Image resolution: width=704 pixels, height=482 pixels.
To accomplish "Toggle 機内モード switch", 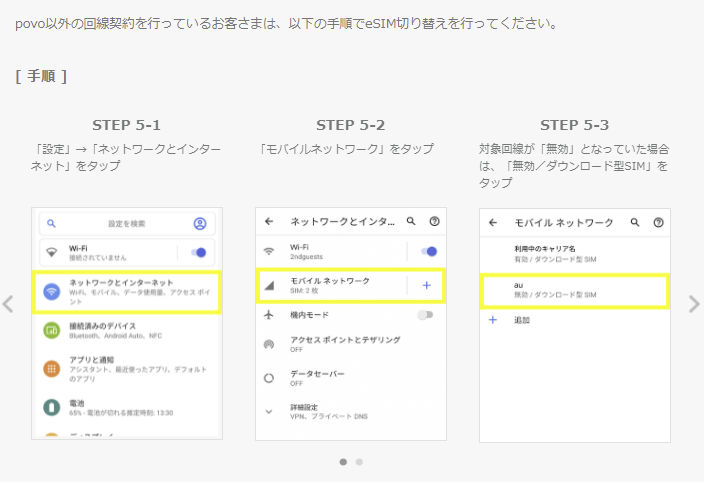I will coord(425,315).
